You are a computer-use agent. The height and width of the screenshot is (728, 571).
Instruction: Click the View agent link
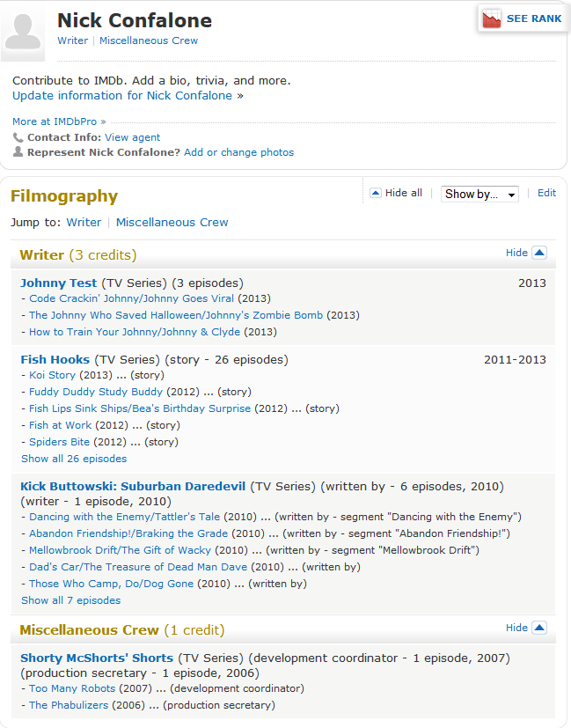point(132,137)
